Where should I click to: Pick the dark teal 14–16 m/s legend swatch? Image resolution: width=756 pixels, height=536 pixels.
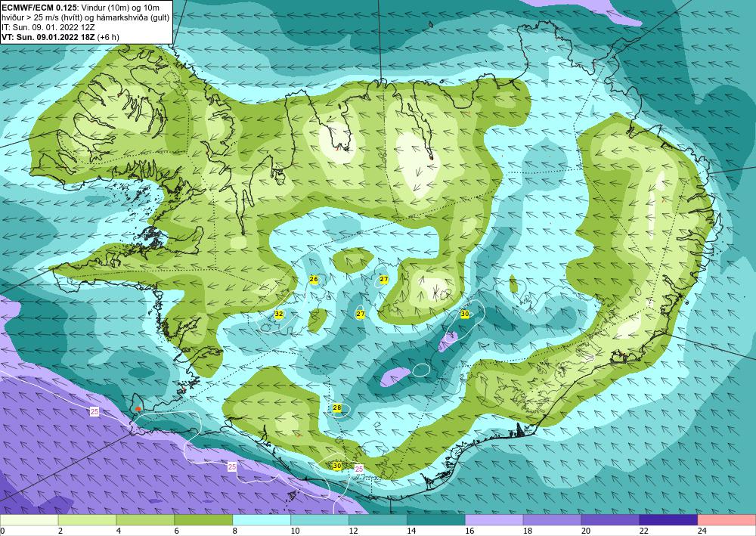pos(436,520)
